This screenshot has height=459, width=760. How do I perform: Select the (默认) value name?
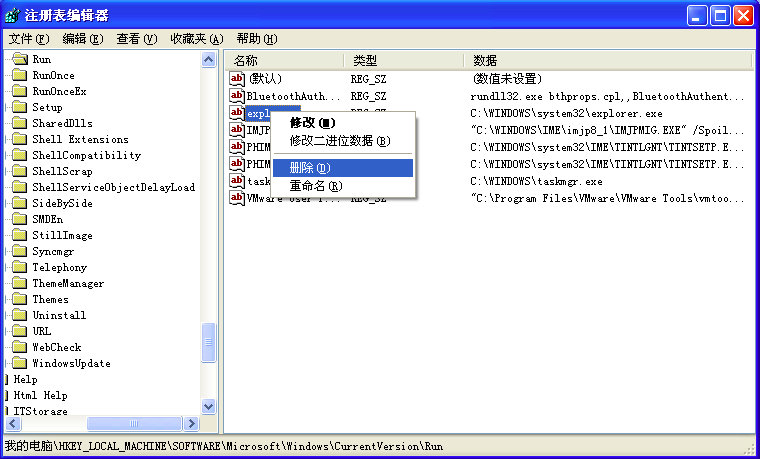(265, 79)
